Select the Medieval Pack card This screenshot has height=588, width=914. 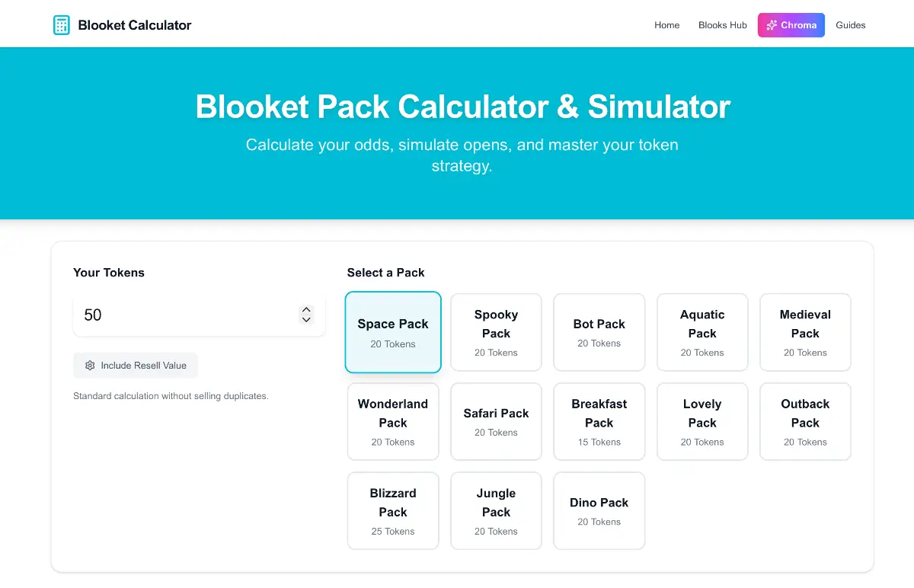tap(805, 332)
